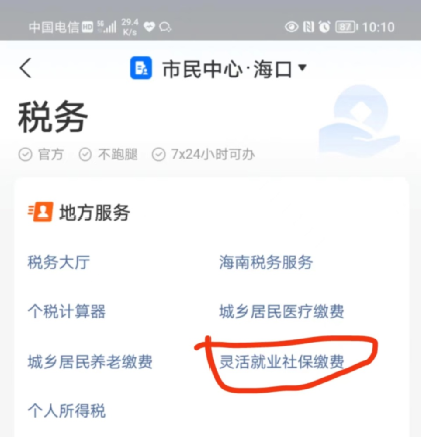Image resolution: width=421 pixels, height=437 pixels.
Task: Select 个税计算器
Action: 67,312
